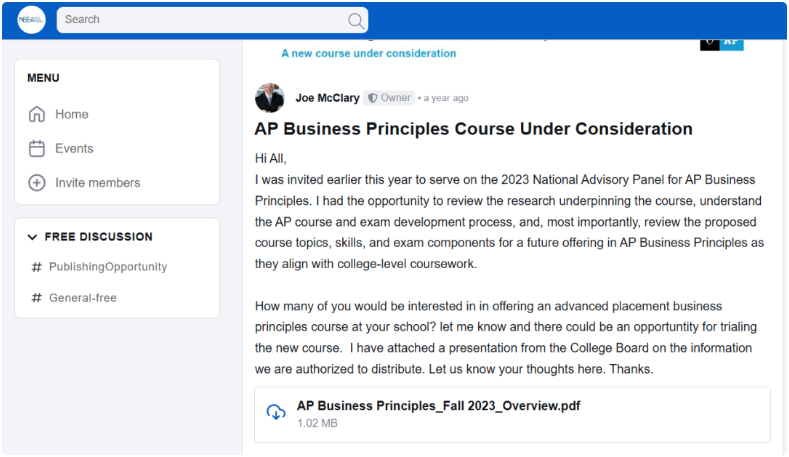Open AP Business Principles_Fall 2023_Overview.pdf attachment
This screenshot has width=789, height=457.
click(438, 406)
